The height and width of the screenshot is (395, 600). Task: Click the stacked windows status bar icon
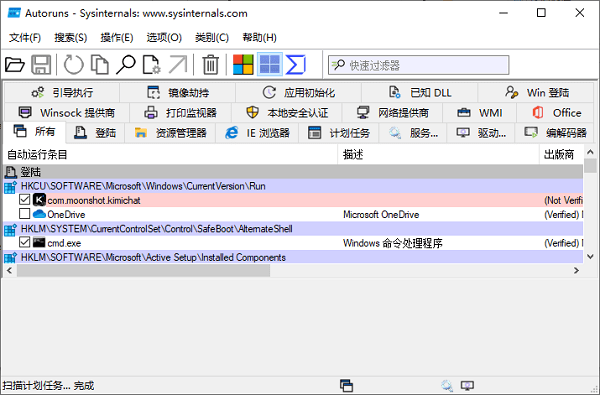tap(346, 385)
